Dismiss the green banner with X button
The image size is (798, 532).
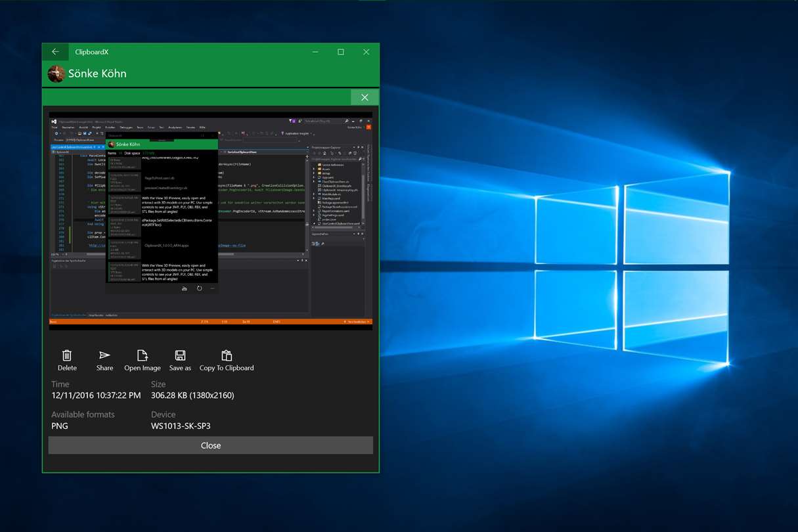coord(365,97)
